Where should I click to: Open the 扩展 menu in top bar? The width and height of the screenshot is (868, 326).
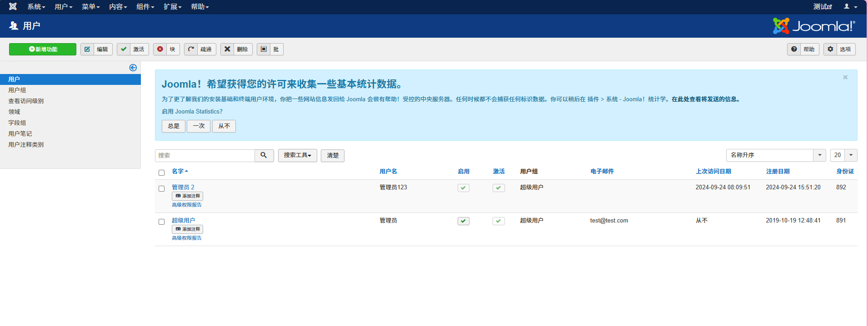[172, 7]
